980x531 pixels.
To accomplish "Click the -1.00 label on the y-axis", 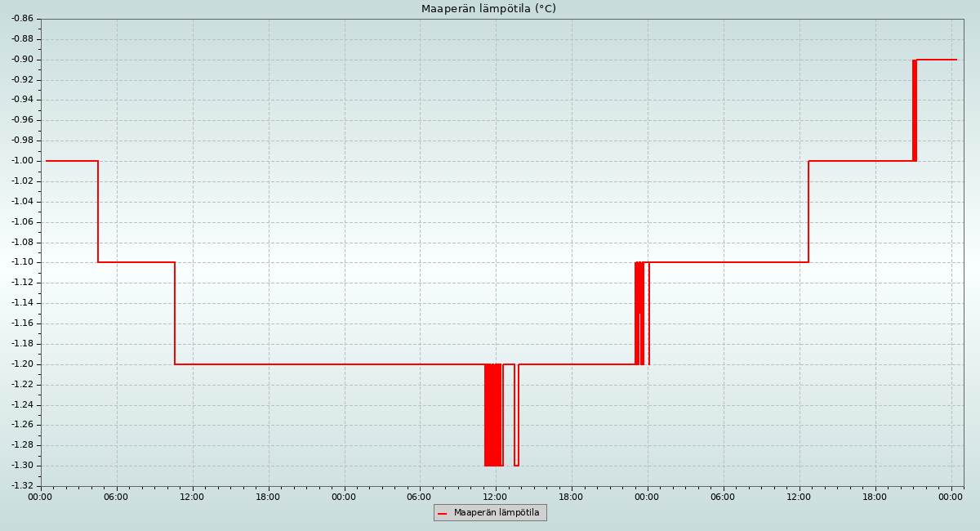I will tap(22, 161).
